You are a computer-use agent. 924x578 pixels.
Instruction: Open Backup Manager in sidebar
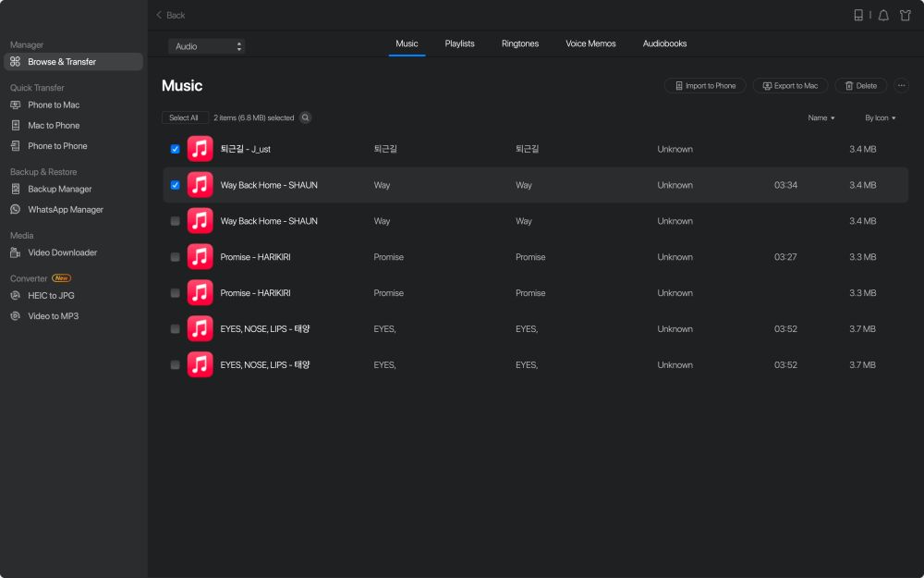(59, 189)
